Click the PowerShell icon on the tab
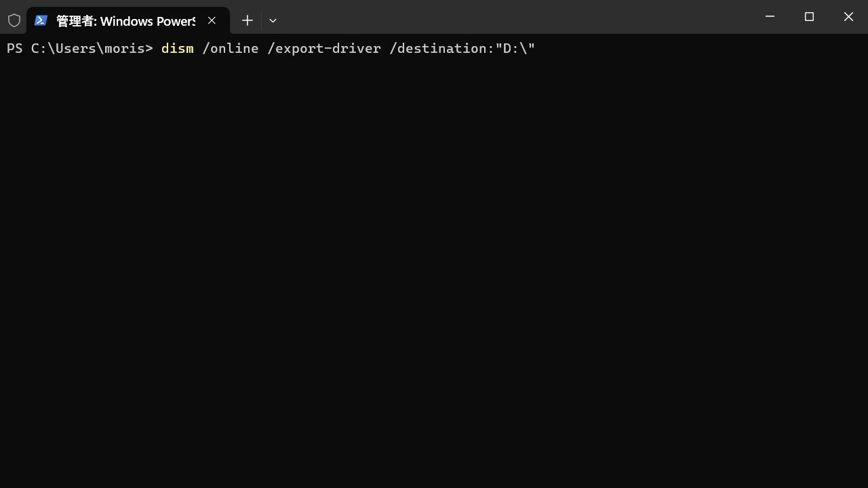The width and height of the screenshot is (868, 488). click(x=41, y=21)
